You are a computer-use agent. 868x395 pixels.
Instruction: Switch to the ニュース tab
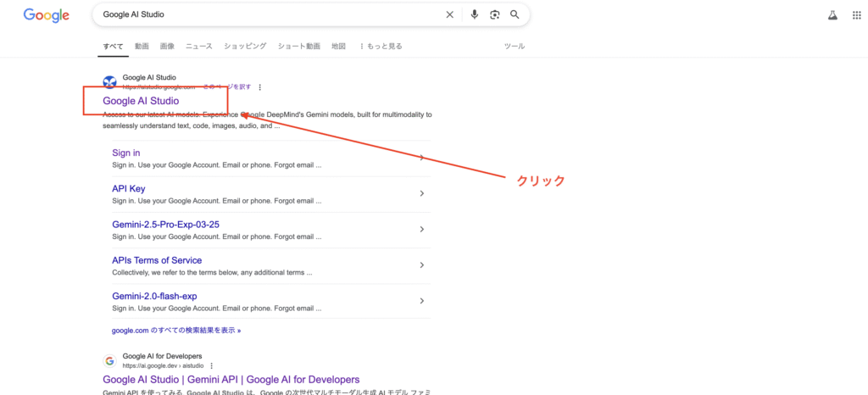click(198, 47)
